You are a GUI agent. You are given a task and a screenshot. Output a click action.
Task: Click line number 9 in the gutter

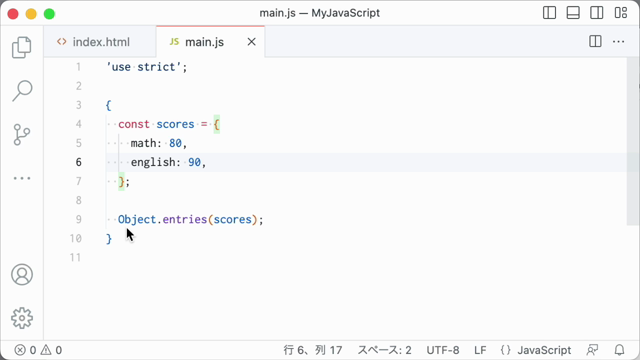coord(78,220)
